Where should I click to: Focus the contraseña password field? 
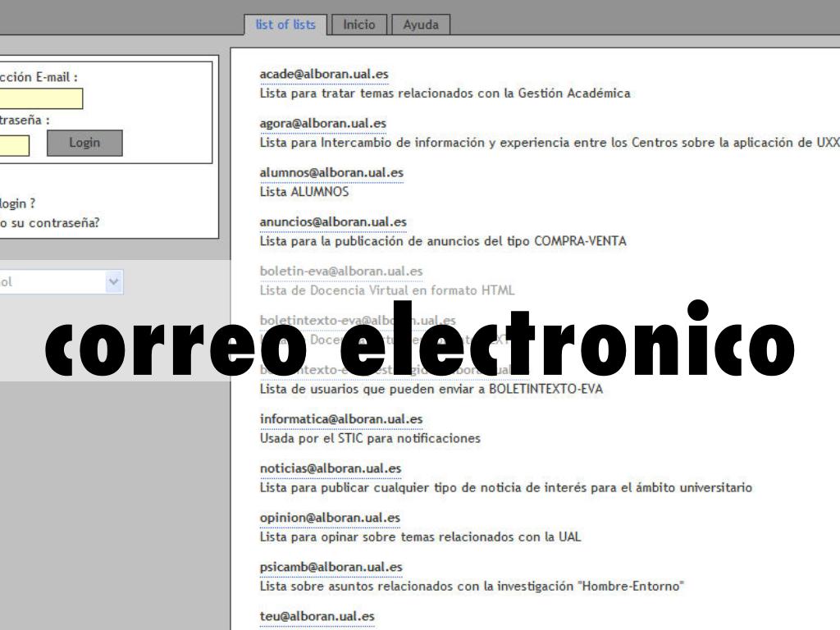click(x=14, y=145)
